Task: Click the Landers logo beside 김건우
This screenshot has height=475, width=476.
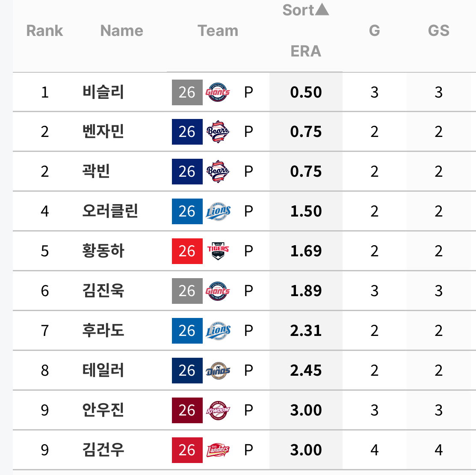Action: click(218, 450)
